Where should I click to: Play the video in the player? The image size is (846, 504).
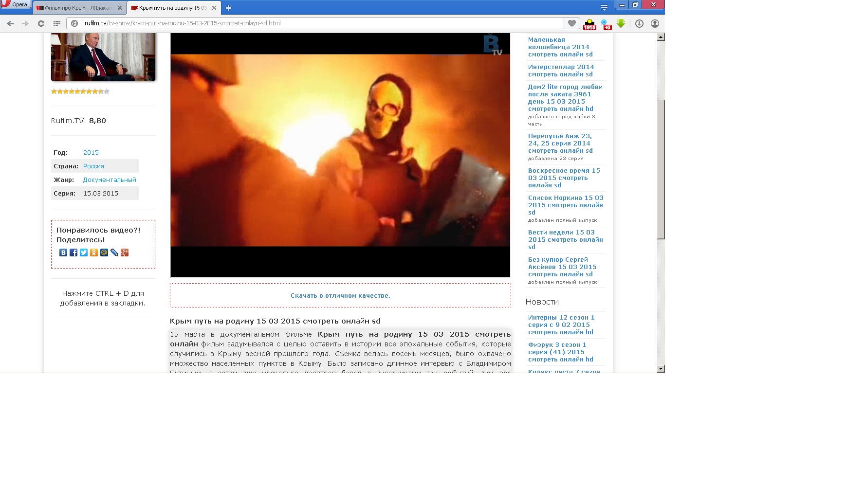tap(340, 155)
